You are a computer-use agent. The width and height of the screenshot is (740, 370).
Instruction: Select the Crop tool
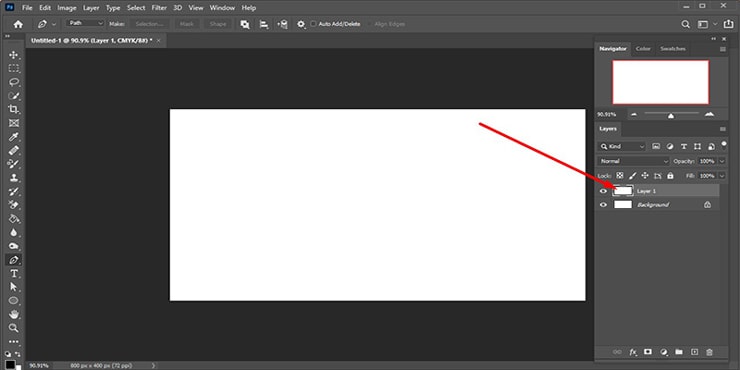coord(14,109)
